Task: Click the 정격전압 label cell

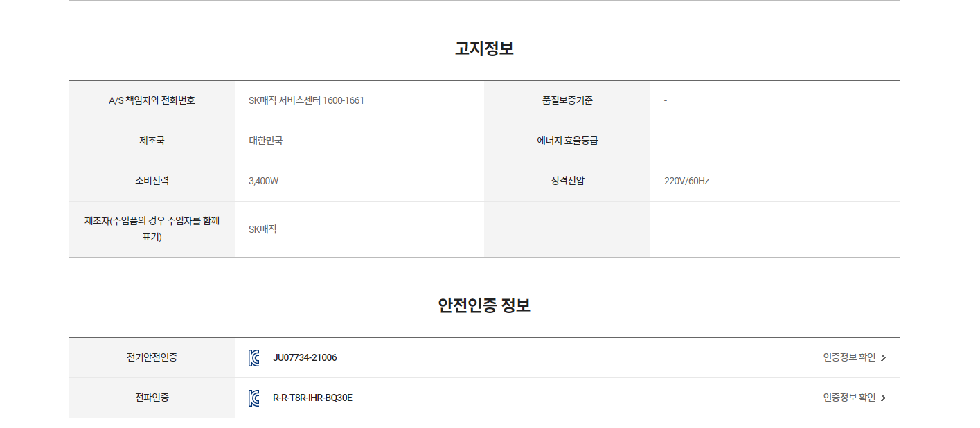Action: coord(567,181)
